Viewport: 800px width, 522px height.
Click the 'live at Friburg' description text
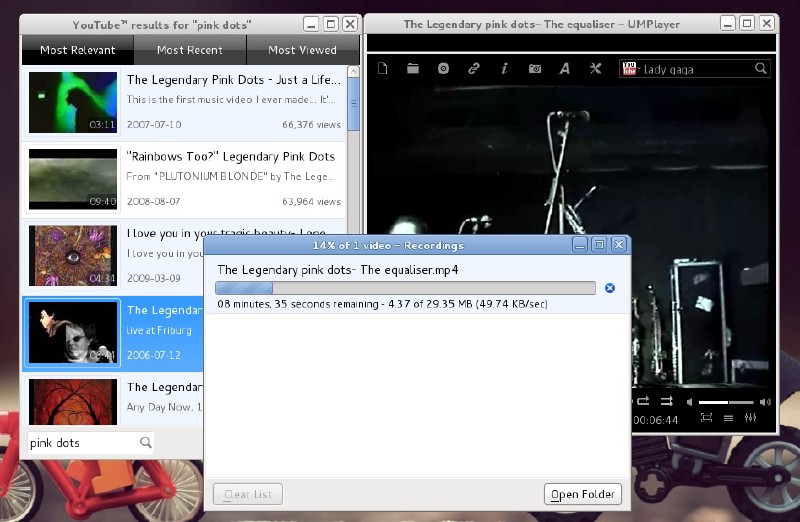159,330
